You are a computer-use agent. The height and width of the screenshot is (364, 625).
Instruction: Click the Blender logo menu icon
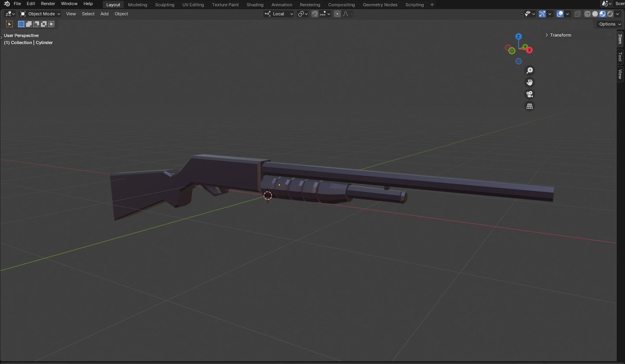click(x=7, y=4)
